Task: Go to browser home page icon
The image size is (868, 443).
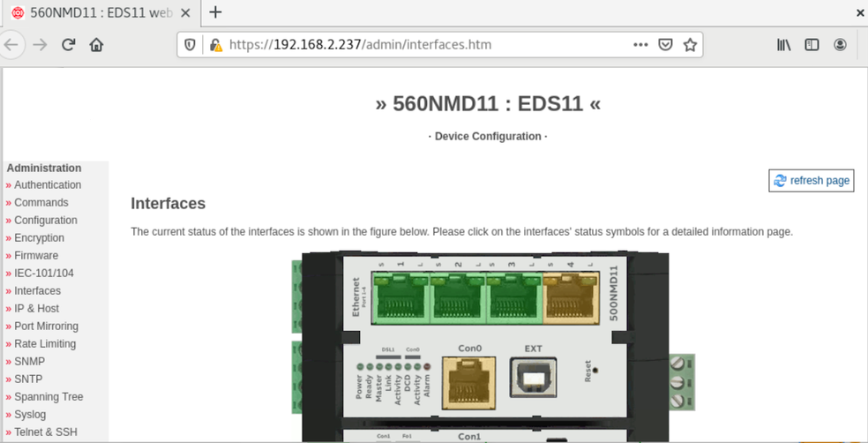Action: pyautogui.click(x=97, y=45)
